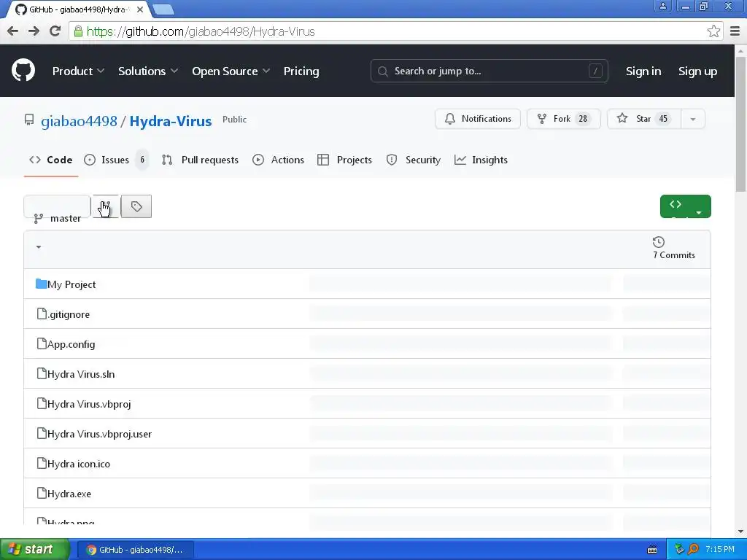Click the Sign up link
747x560 pixels.
697,71
